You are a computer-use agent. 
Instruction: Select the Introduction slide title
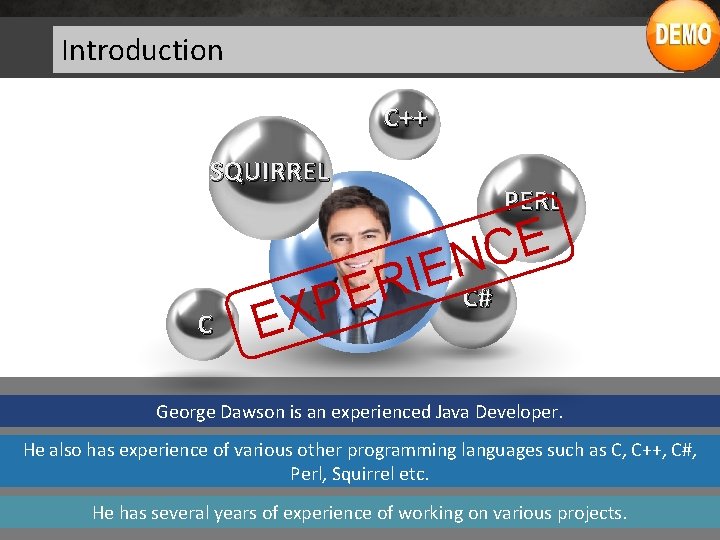[x=142, y=50]
